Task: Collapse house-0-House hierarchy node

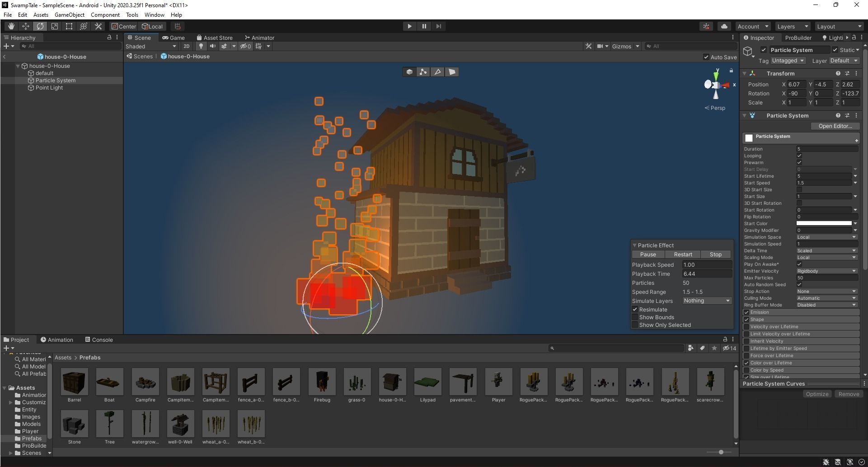Action: pyautogui.click(x=18, y=66)
